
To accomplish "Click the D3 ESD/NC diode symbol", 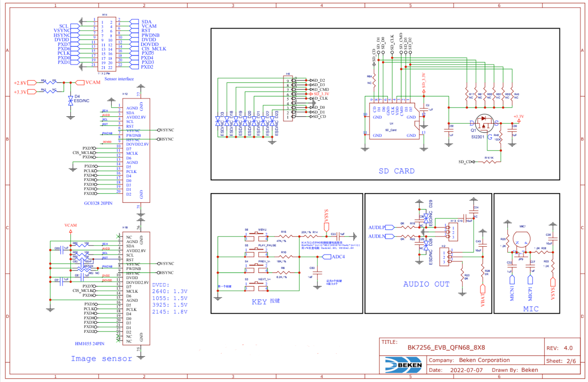I will pyautogui.click(x=218, y=121).
